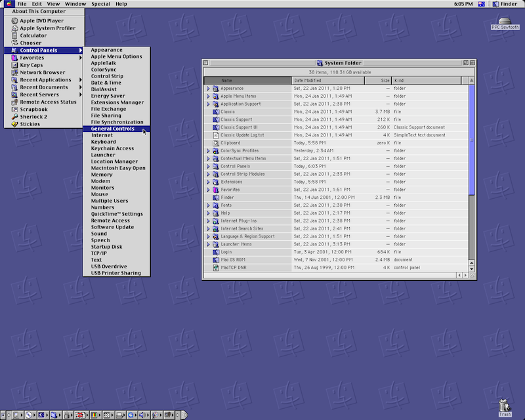Expand the Appearance folder disclosure triangle
The image size is (525, 420).
[208, 88]
